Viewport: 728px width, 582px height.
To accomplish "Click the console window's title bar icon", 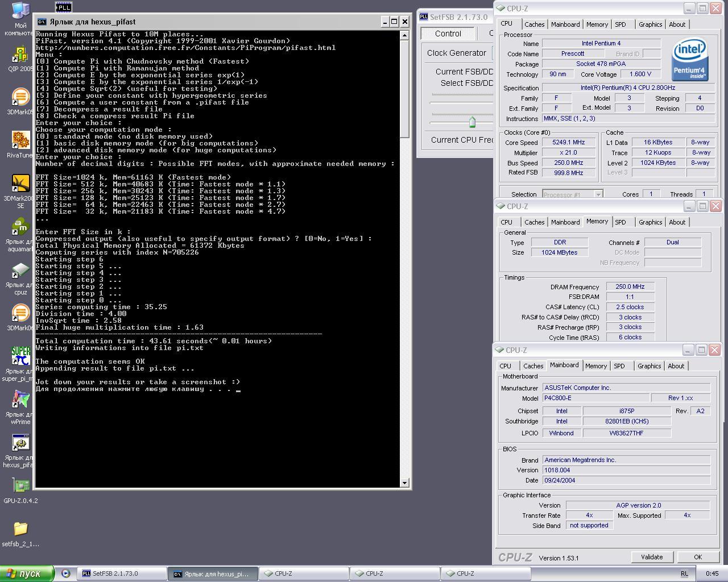I will 42,22.
